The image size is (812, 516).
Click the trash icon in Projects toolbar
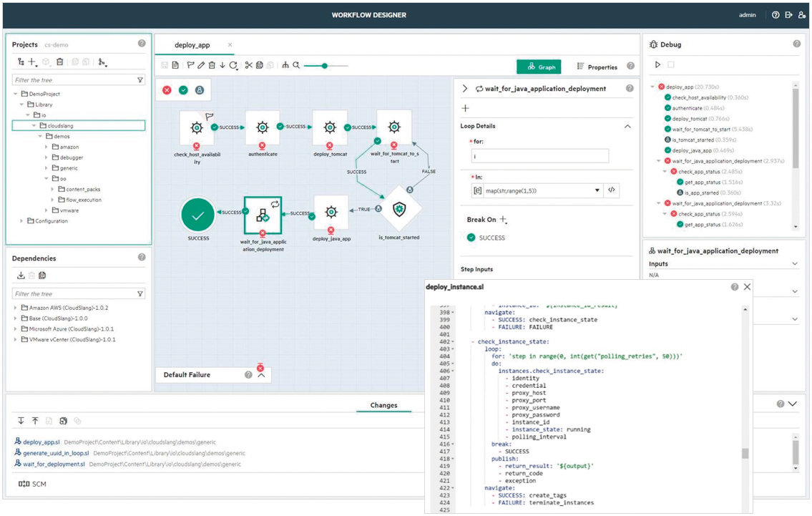[x=60, y=63]
